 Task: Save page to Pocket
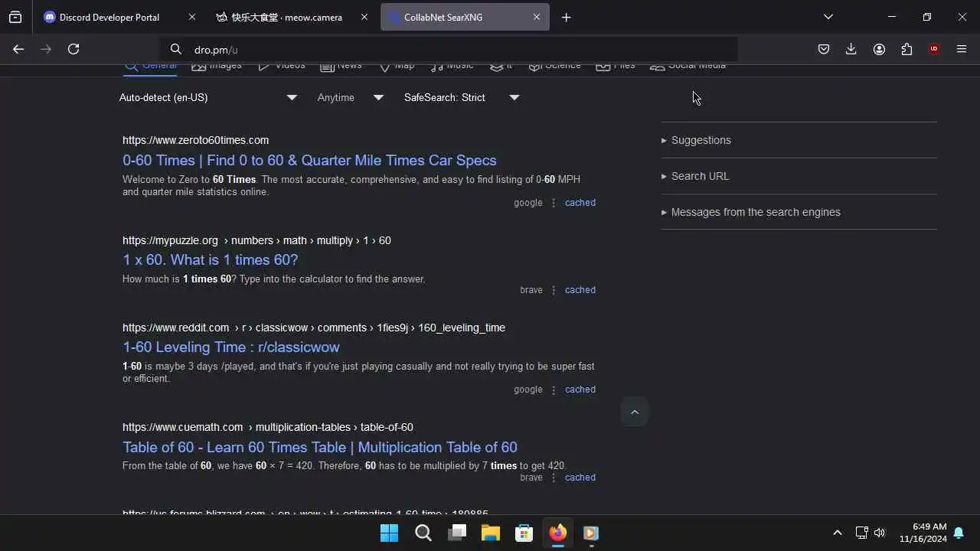[824, 49]
